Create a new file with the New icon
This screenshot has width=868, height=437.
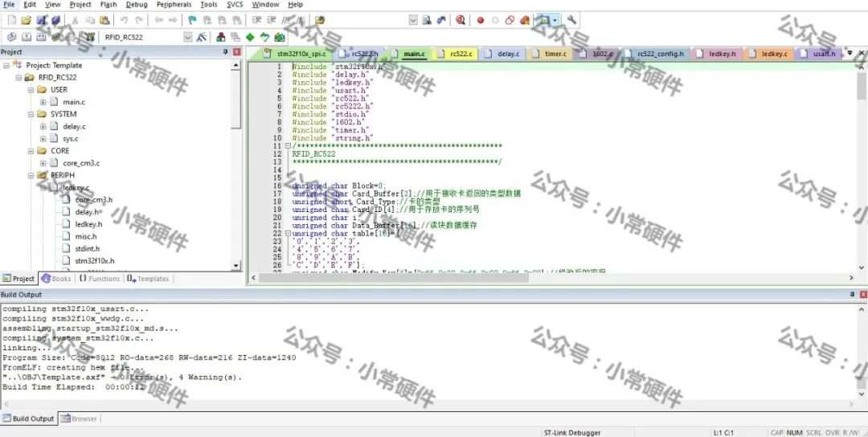click(x=11, y=20)
